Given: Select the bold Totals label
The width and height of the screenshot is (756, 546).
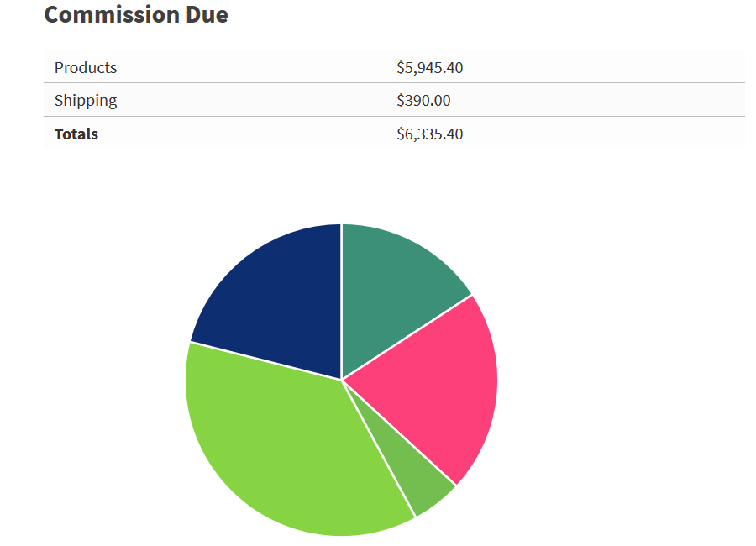Looking at the screenshot, I should (x=76, y=134).
